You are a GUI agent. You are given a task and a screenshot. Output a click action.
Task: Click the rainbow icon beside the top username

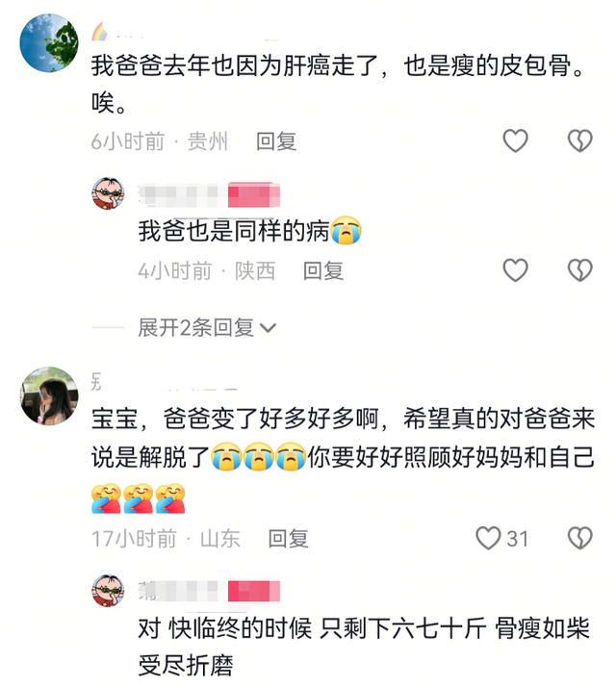[99, 32]
